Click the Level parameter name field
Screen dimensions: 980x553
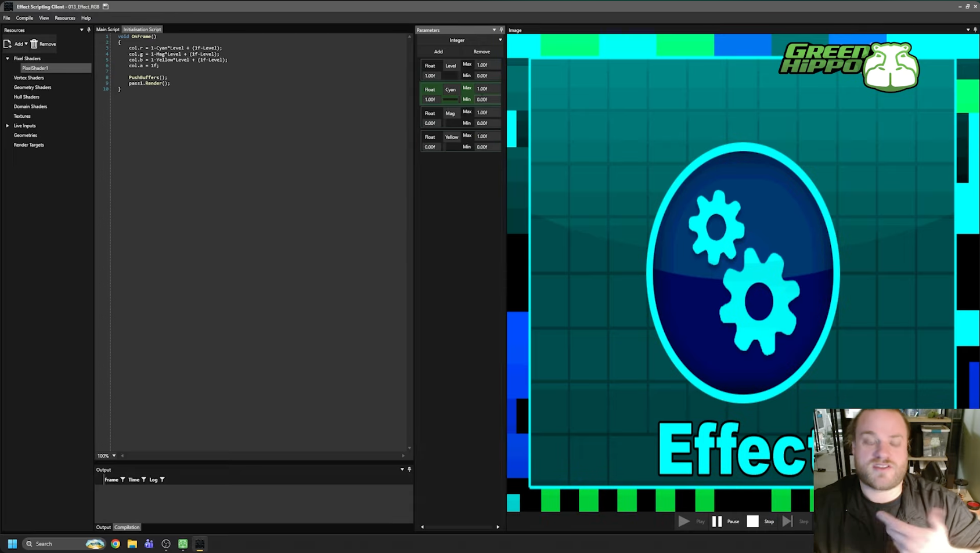coord(451,66)
